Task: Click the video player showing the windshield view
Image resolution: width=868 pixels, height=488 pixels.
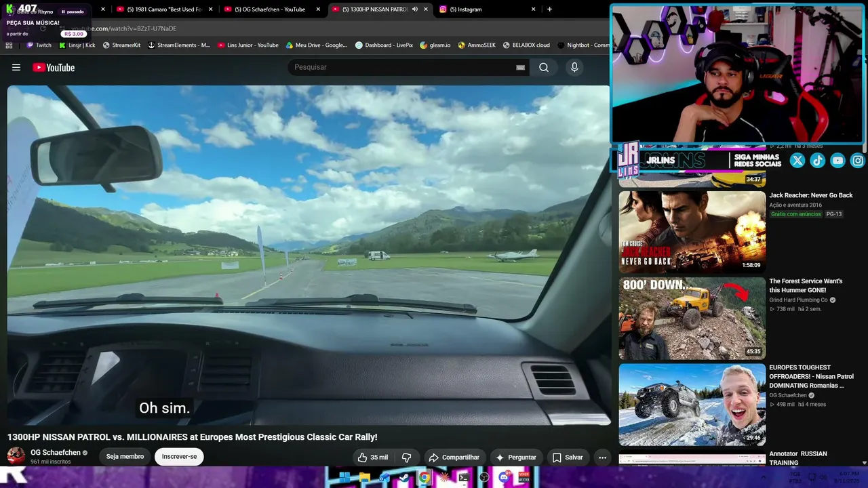Action: tap(309, 255)
